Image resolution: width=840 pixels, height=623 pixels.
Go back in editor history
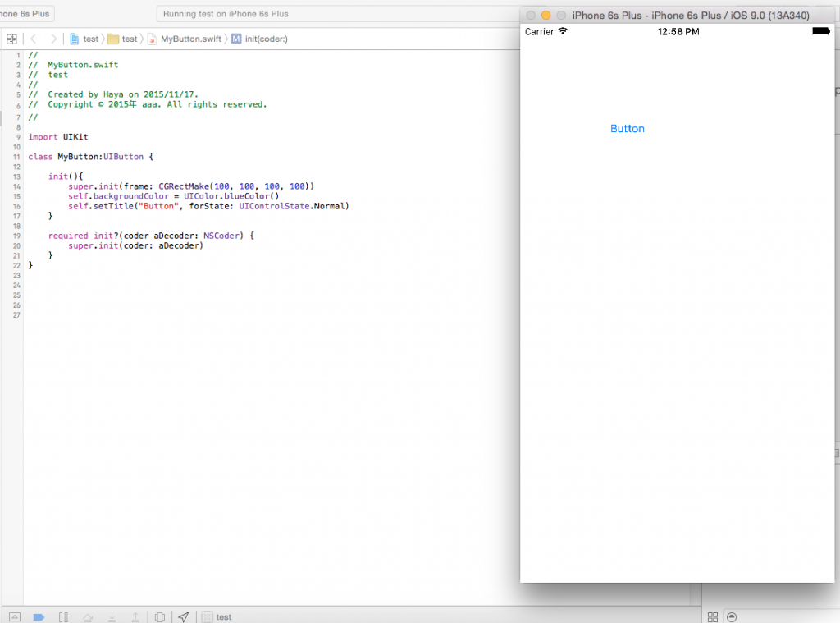(x=34, y=39)
